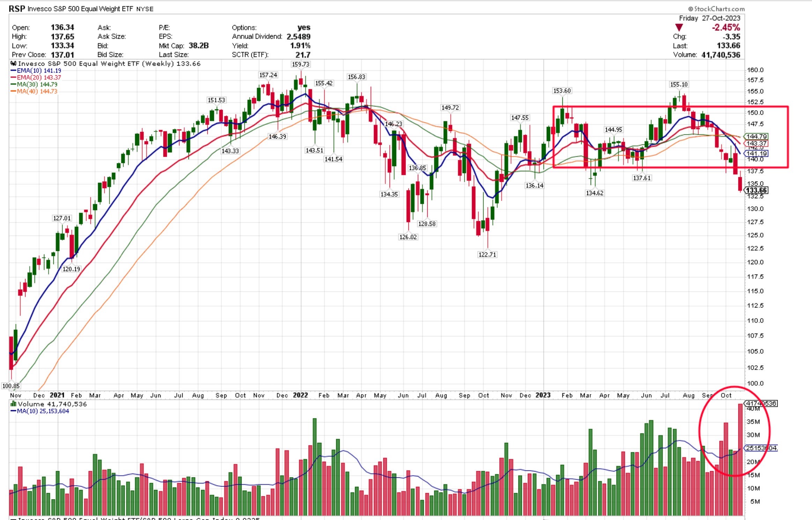This screenshot has width=812, height=520.
Task: Click the blue 141.19 tag on the price axis
Action: tap(756, 154)
